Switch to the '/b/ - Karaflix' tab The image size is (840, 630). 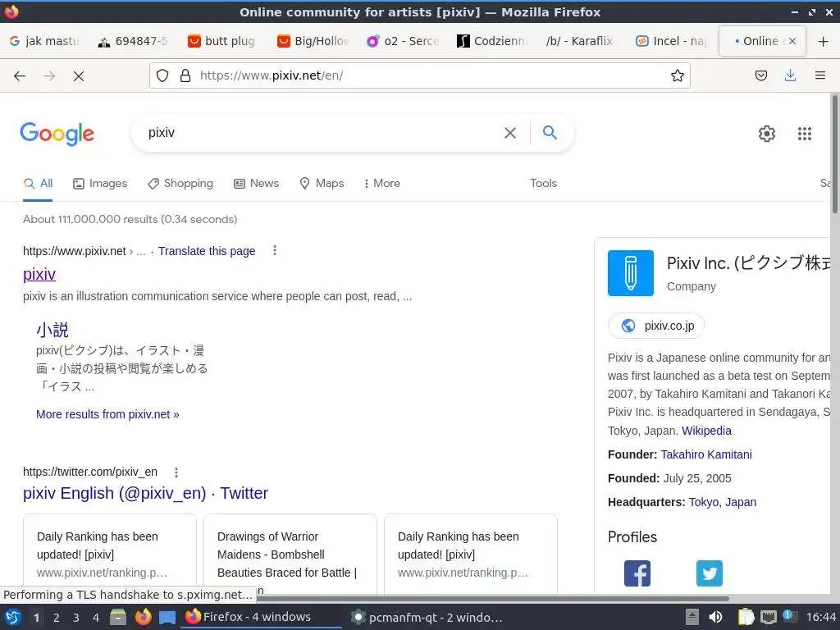pyautogui.click(x=582, y=41)
